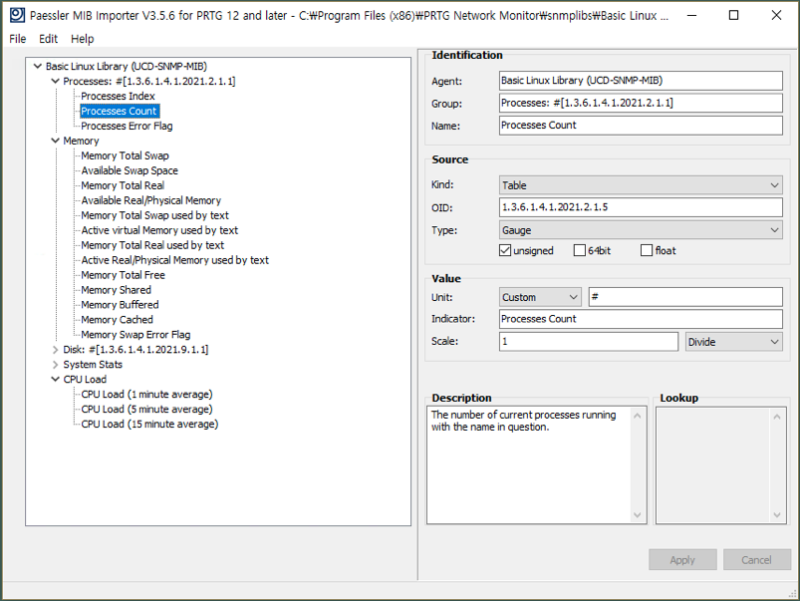Open the Help menu
This screenshot has width=800, height=601.
[83, 39]
